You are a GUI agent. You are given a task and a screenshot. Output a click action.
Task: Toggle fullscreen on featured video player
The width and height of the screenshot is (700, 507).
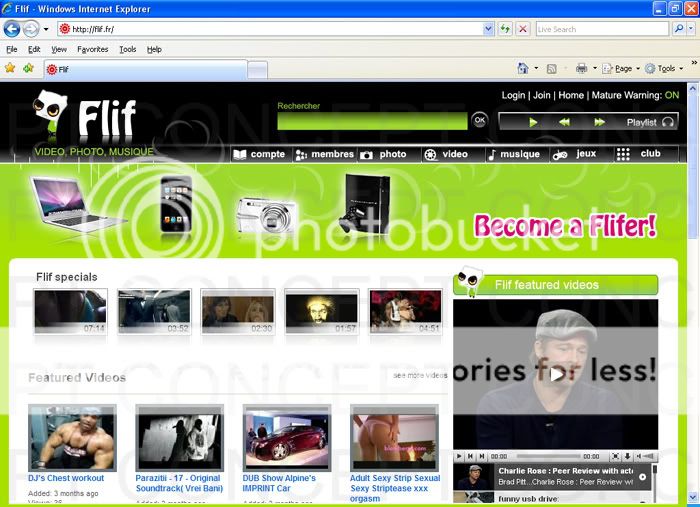point(615,456)
